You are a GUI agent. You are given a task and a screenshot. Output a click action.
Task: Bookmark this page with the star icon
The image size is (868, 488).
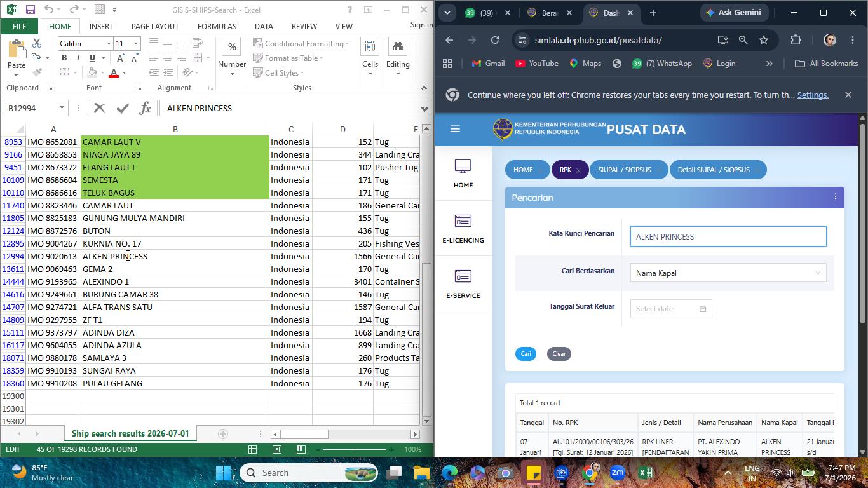point(764,40)
